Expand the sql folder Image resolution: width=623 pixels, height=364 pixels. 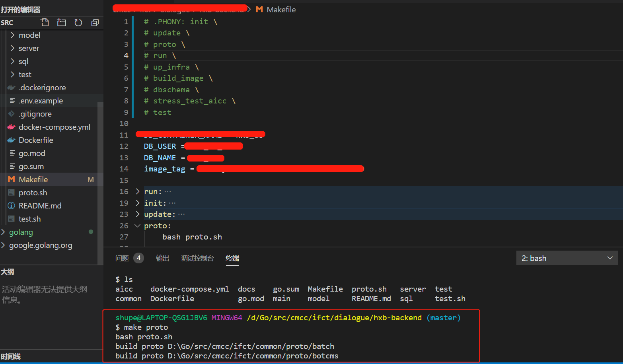pyautogui.click(x=12, y=61)
